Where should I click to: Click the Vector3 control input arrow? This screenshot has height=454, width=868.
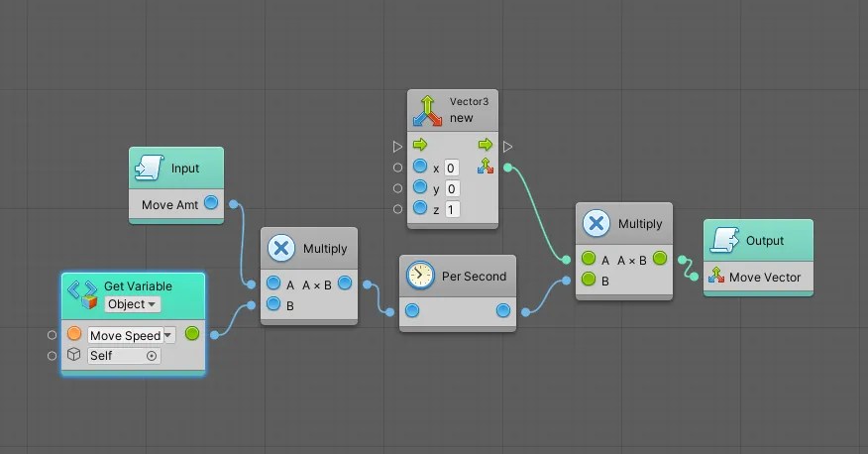pos(420,145)
